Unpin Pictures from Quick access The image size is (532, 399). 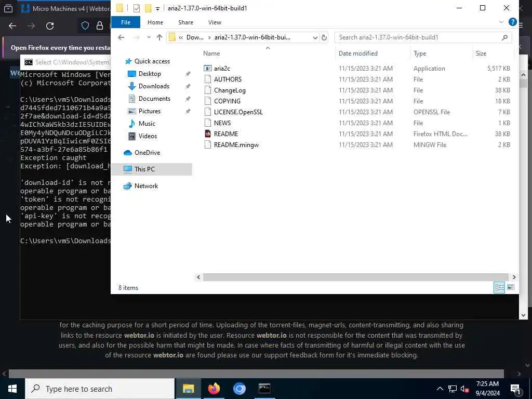click(188, 111)
